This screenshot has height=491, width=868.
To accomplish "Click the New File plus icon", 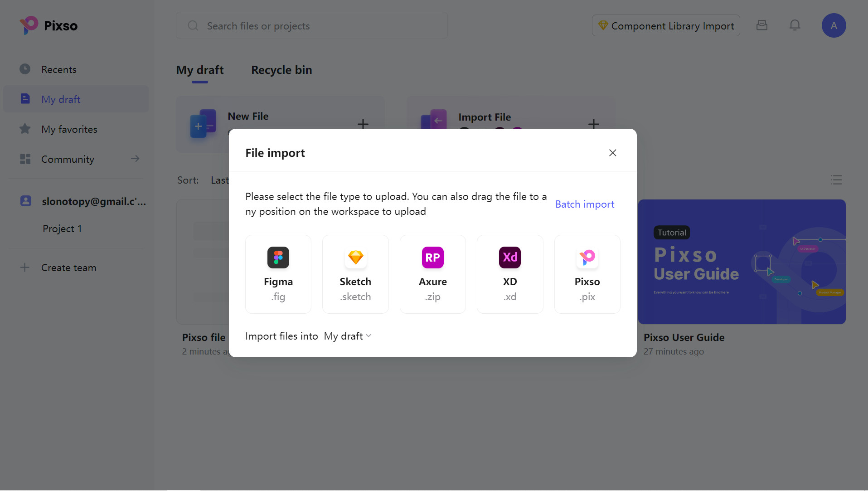I will click(363, 124).
